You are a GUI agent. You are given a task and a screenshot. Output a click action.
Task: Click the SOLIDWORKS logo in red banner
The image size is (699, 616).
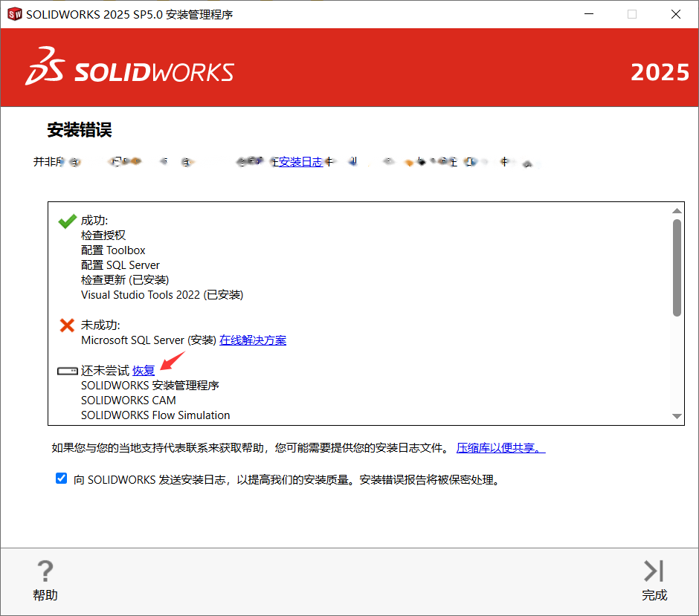(x=129, y=67)
